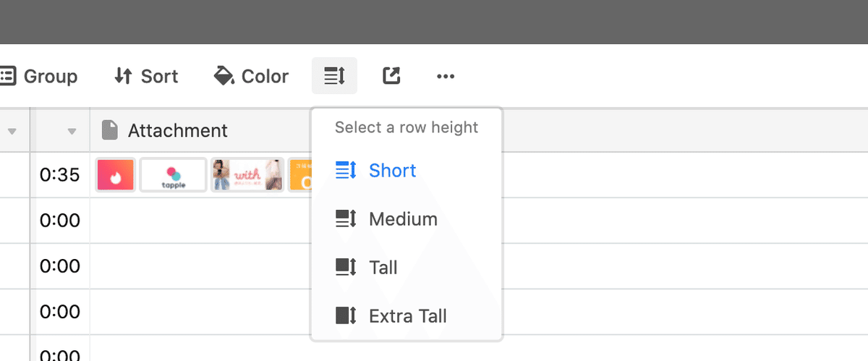Open the Tinder attachment thumbnail
868x361 pixels.
[x=116, y=175]
